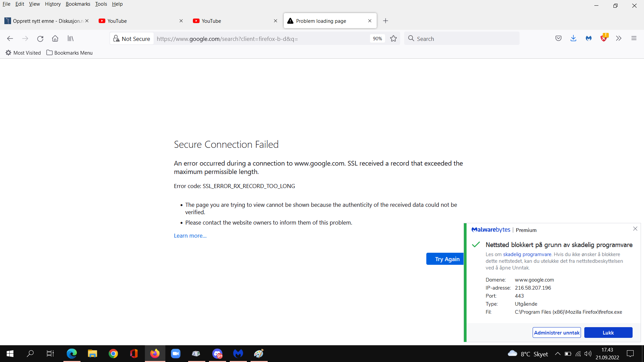Click the red shield extension icon
644x362 pixels.
click(x=604, y=38)
